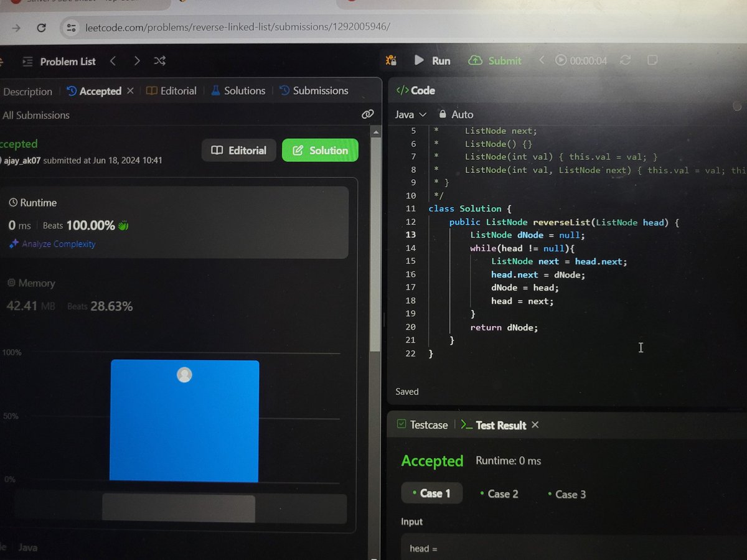Select the Runtime stats card
This screenshot has width=747, height=560.
(x=174, y=222)
